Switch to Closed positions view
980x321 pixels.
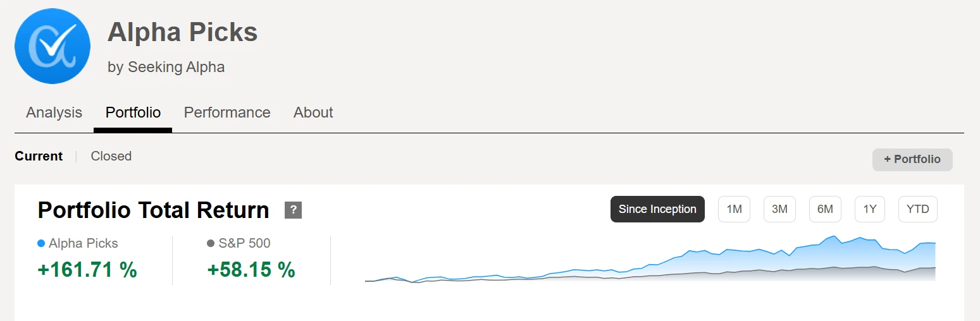click(111, 156)
